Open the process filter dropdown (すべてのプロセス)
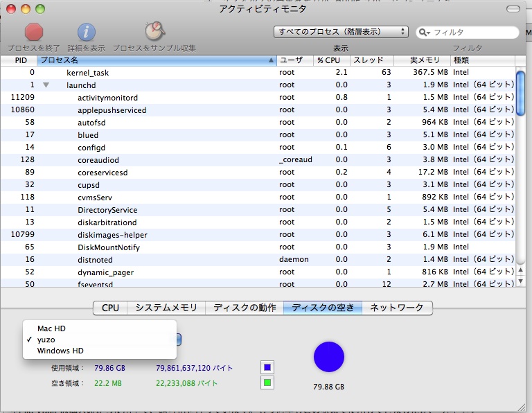 (342, 32)
